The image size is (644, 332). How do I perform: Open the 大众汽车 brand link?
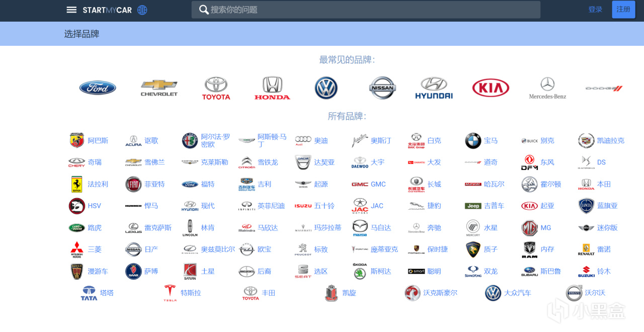518,293
